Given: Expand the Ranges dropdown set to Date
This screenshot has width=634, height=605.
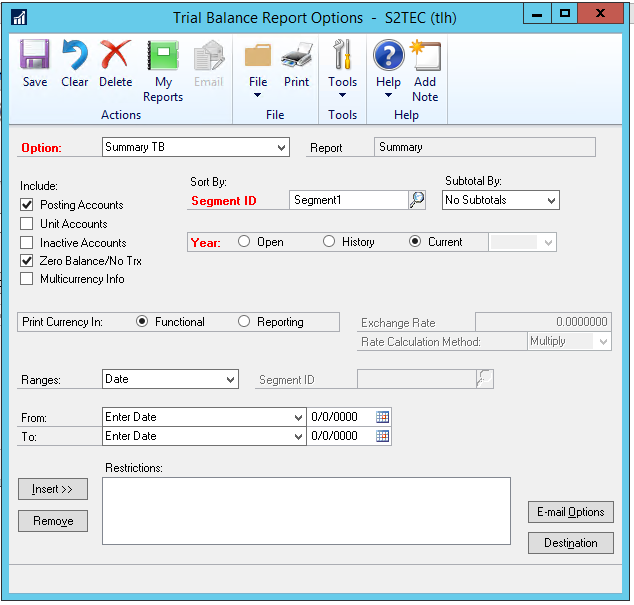Looking at the screenshot, I should (230, 380).
